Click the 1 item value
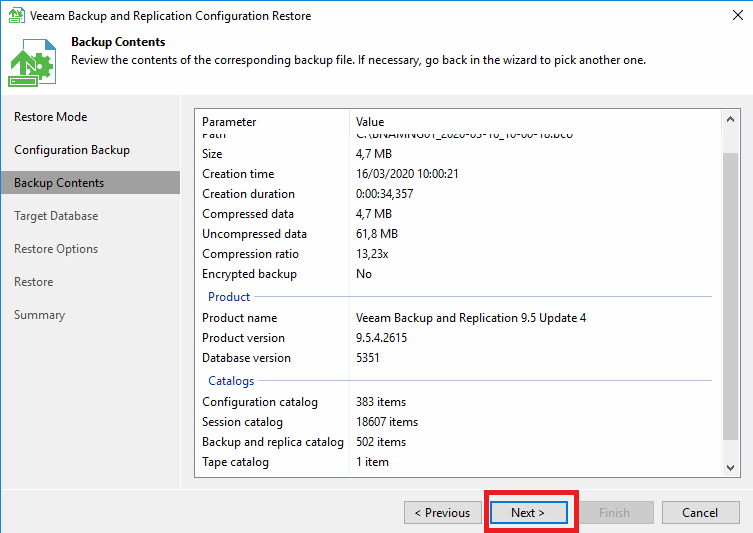Image resolution: width=753 pixels, height=533 pixels. [x=372, y=462]
